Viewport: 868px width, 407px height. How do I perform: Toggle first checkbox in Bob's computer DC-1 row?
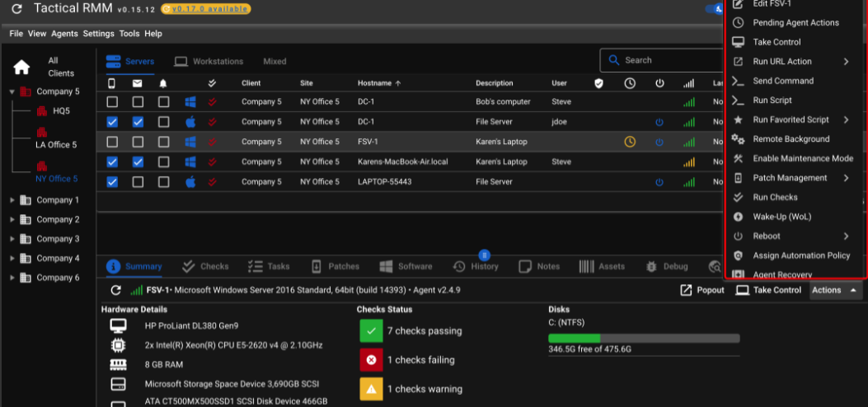112,102
